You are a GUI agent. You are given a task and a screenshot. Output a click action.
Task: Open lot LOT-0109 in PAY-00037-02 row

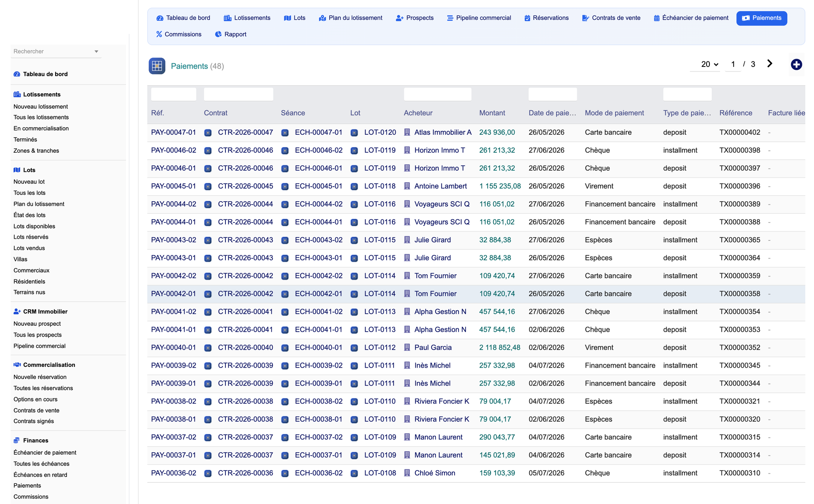380,437
